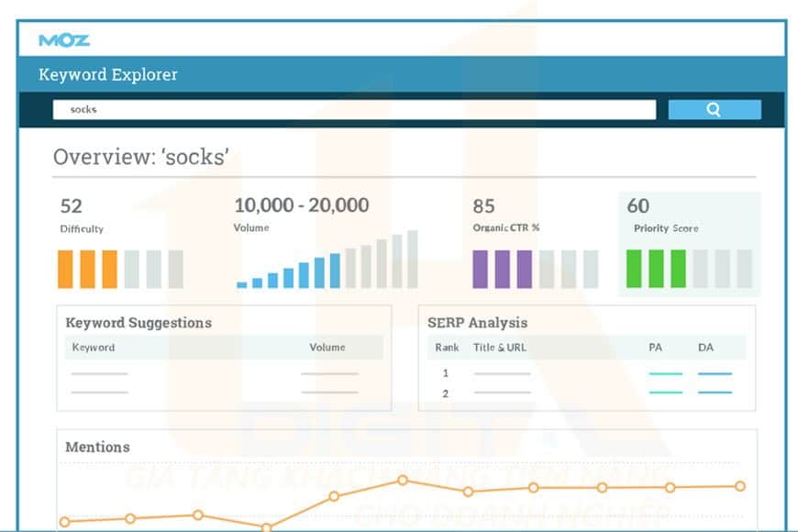Screen dimensions: 798x532
Task: Click the Mentions panel heading
Action: 98,447
